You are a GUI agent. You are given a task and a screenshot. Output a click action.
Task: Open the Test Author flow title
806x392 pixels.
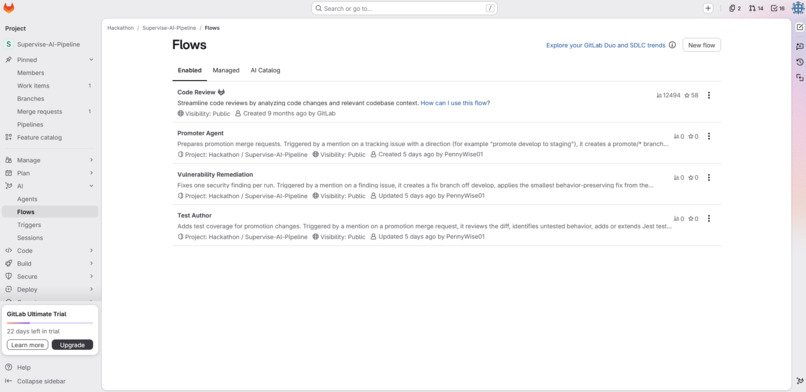[x=194, y=215]
